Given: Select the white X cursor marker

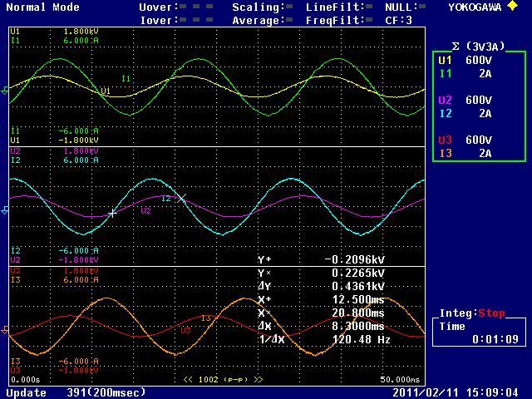Looking at the screenshot, I should [x=182, y=199].
